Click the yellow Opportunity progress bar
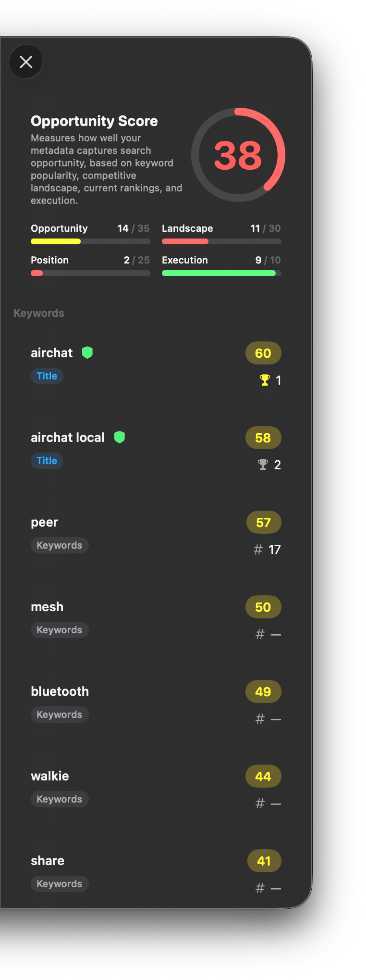The image size is (366, 980). [x=90, y=241]
